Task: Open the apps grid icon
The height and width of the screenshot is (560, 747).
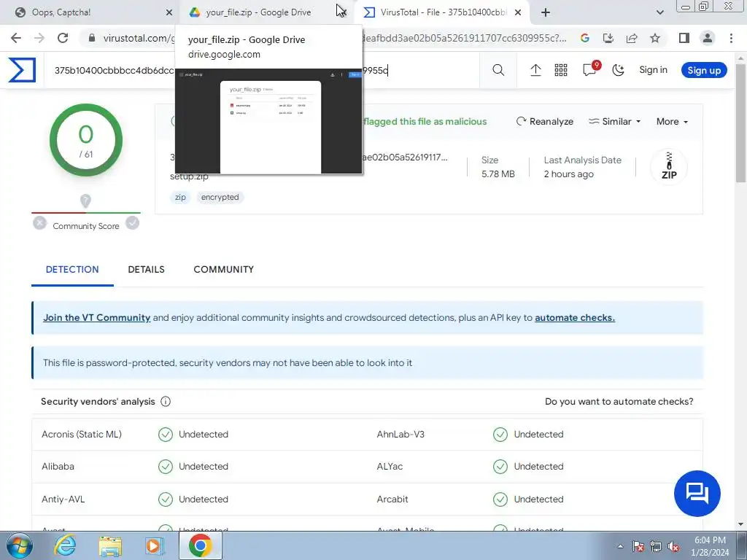Action: coord(561,70)
